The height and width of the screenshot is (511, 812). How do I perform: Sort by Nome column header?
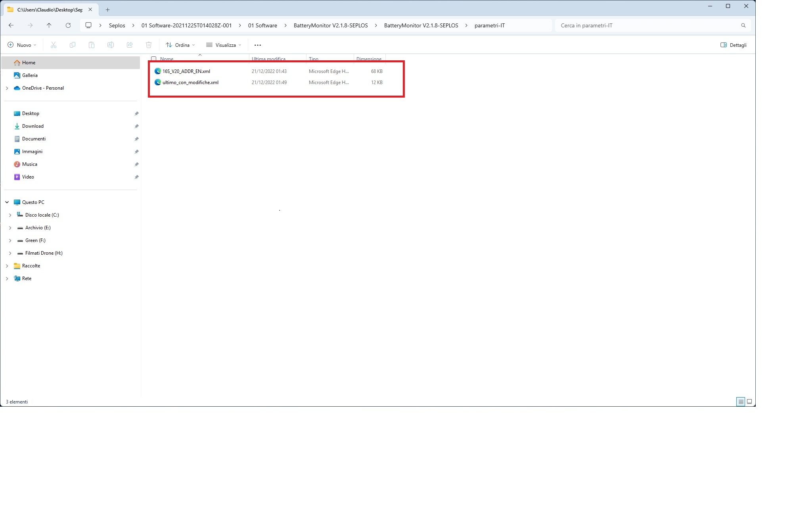(x=167, y=59)
